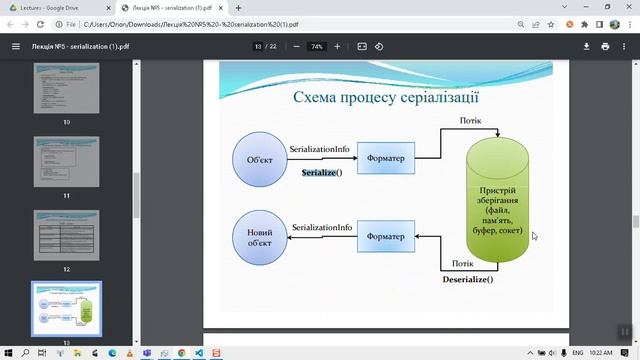This screenshot has width=640, height=360.
Task: Close the Лекція №5 serialization tab
Action: tap(220, 8)
